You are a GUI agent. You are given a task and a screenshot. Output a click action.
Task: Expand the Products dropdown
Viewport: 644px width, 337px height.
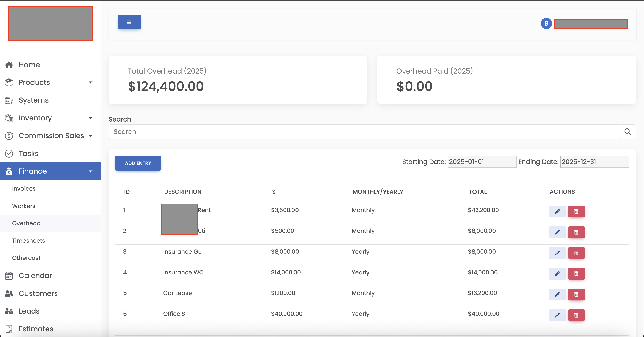point(91,82)
